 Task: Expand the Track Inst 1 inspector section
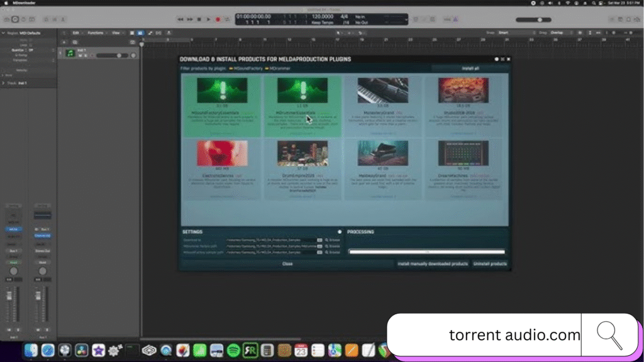[4, 83]
